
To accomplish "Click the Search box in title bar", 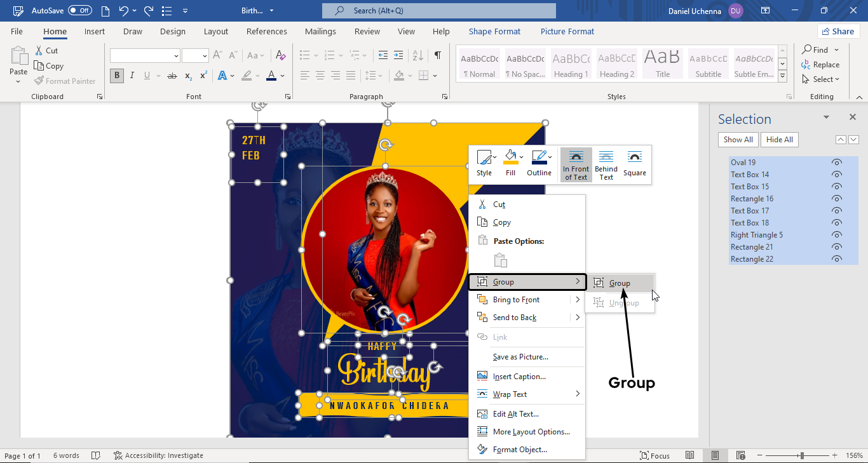I will click(438, 11).
